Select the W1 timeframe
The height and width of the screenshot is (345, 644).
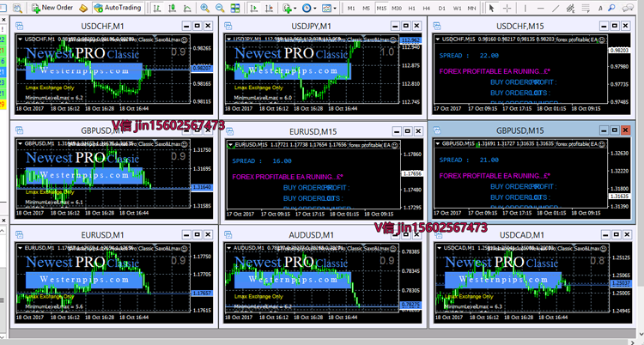[457, 9]
